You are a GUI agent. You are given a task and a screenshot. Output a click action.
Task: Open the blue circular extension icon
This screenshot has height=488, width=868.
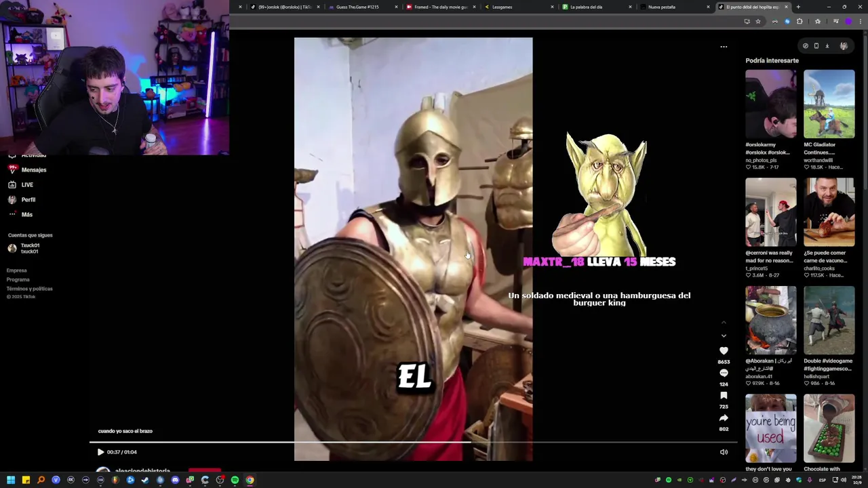coord(787,22)
